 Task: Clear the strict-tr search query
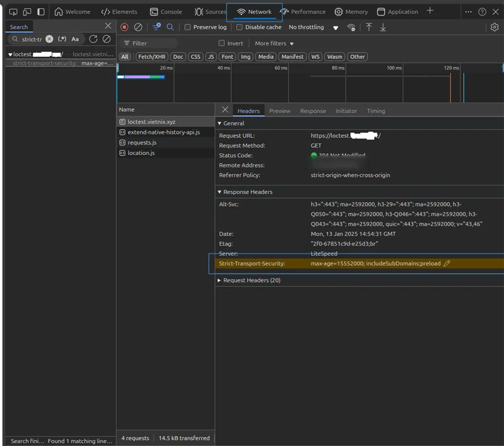[49, 39]
